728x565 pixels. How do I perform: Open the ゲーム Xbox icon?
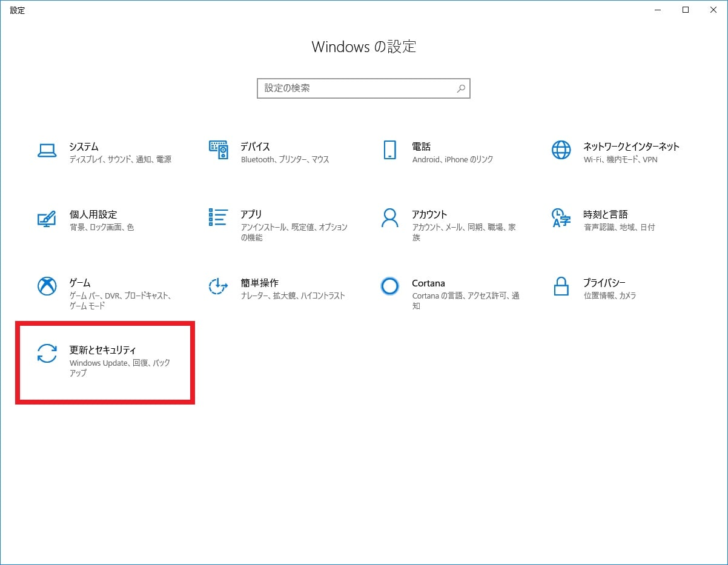pos(47,286)
